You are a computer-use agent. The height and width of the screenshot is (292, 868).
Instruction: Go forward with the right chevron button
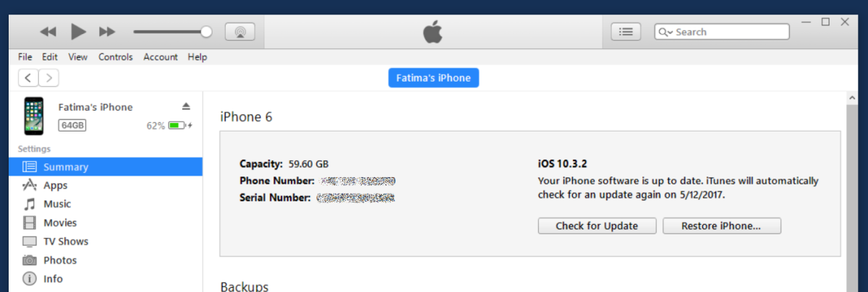(x=48, y=78)
